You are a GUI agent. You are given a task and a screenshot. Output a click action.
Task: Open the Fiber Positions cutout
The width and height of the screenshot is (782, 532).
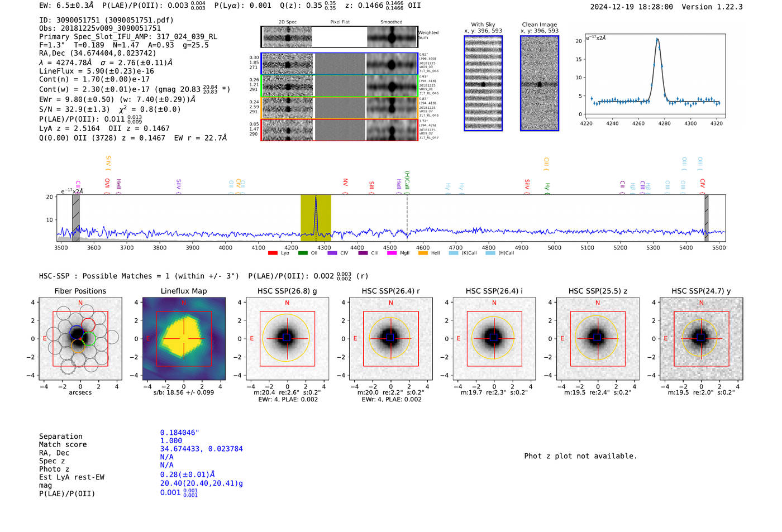80,338
